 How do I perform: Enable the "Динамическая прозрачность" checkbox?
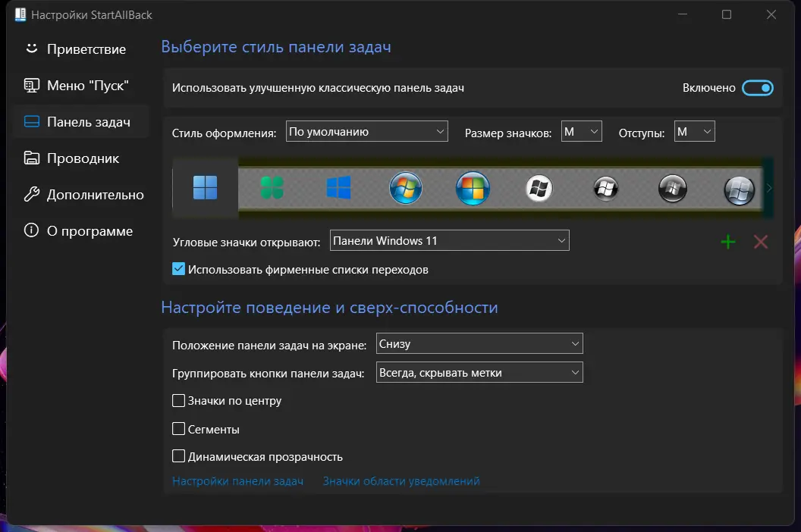[178, 456]
